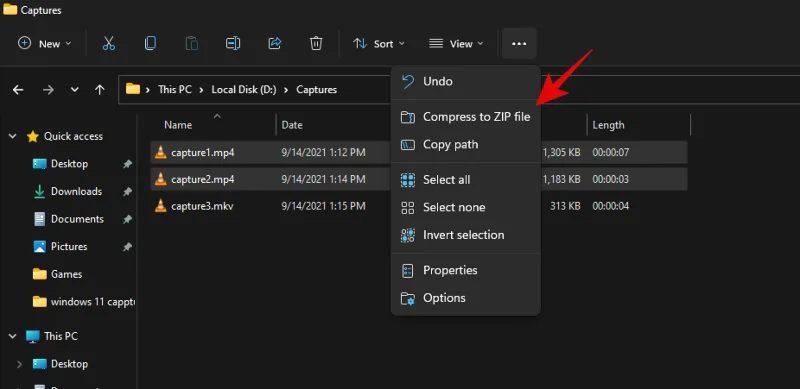Select file capture3.mkv
800x389 pixels.
[x=202, y=206]
